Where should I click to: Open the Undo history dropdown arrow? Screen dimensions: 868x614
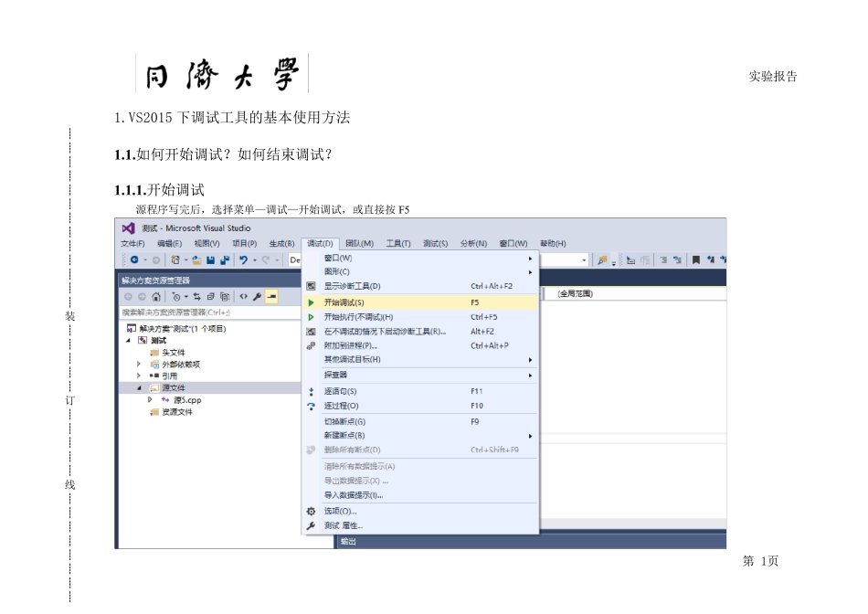(255, 260)
